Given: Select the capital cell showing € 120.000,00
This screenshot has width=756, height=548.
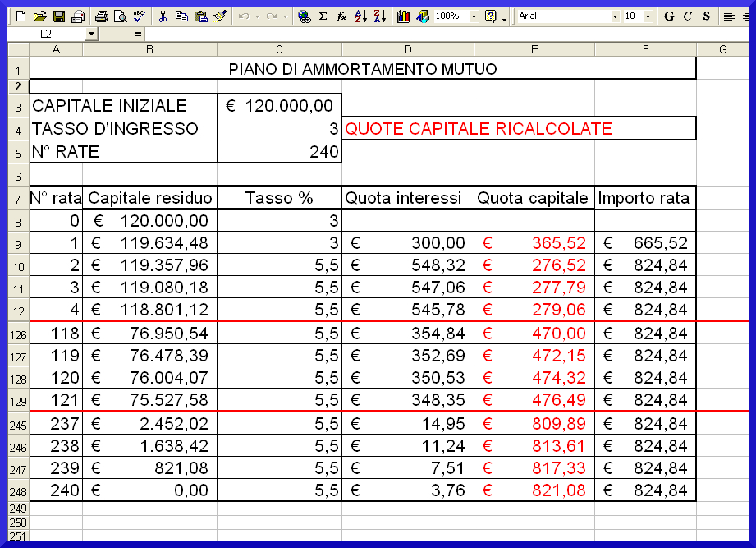Looking at the screenshot, I should 279,106.
